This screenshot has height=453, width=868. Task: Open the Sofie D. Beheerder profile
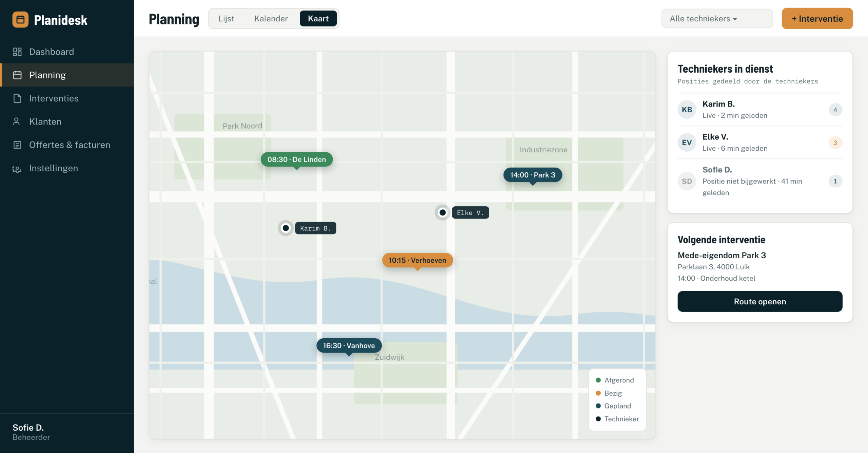tap(31, 432)
